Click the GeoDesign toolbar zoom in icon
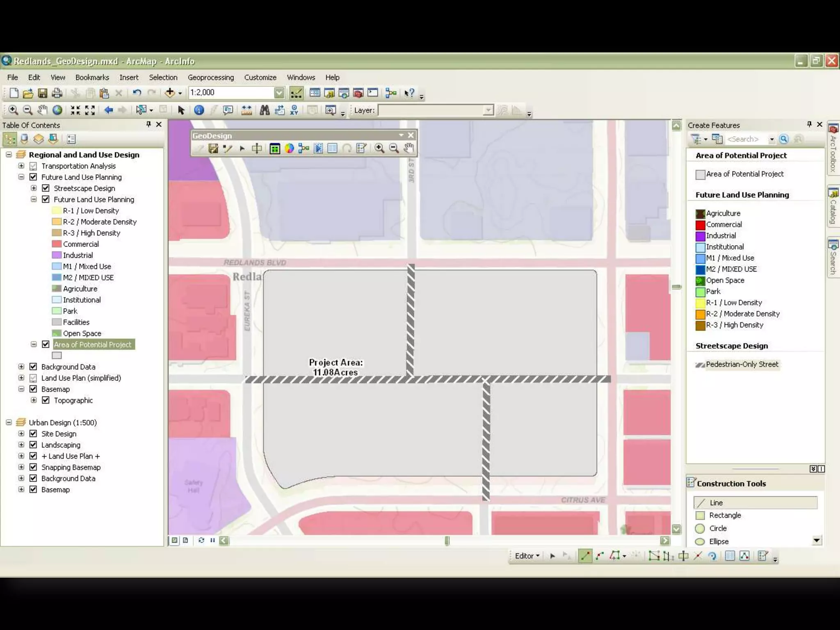 click(379, 148)
